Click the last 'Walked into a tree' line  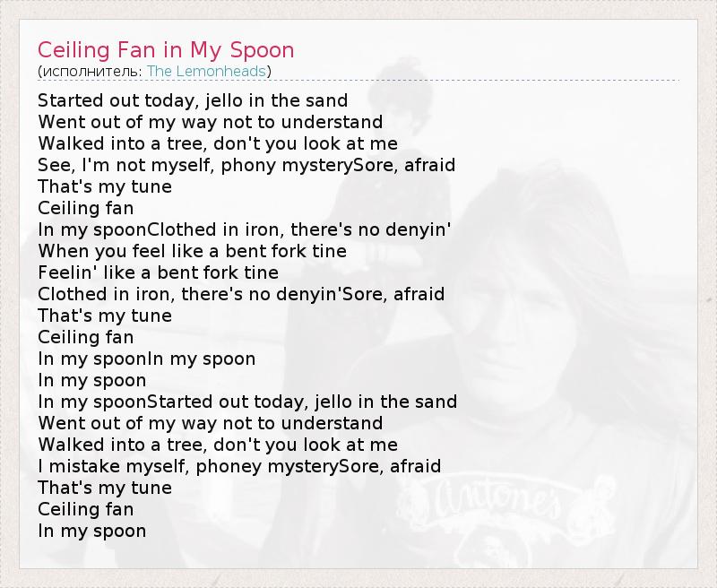coord(218,445)
